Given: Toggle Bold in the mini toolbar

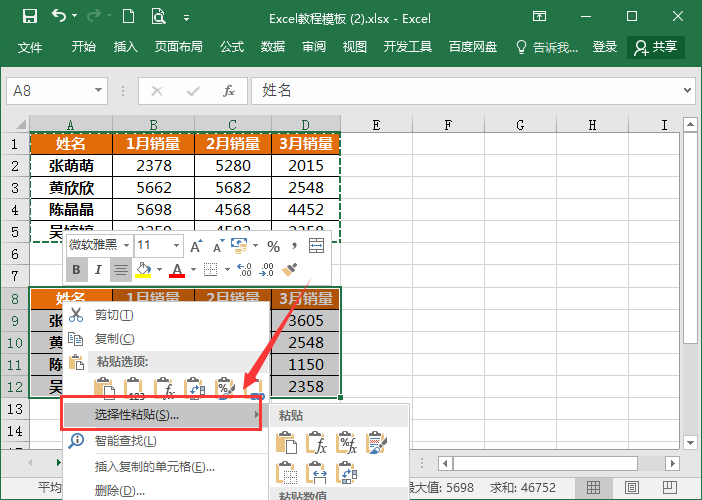Looking at the screenshot, I should (76, 269).
